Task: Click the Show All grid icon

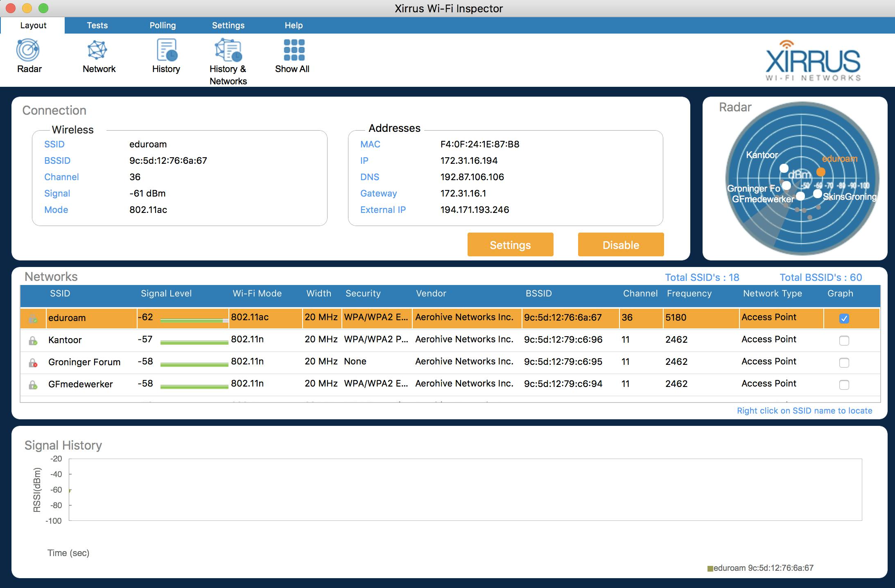Action: pos(294,50)
